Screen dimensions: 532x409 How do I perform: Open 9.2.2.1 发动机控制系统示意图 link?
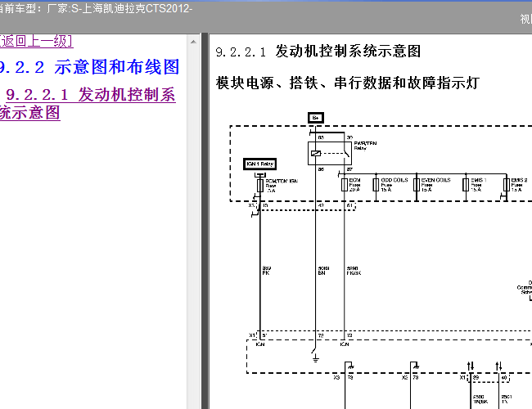[88, 103]
